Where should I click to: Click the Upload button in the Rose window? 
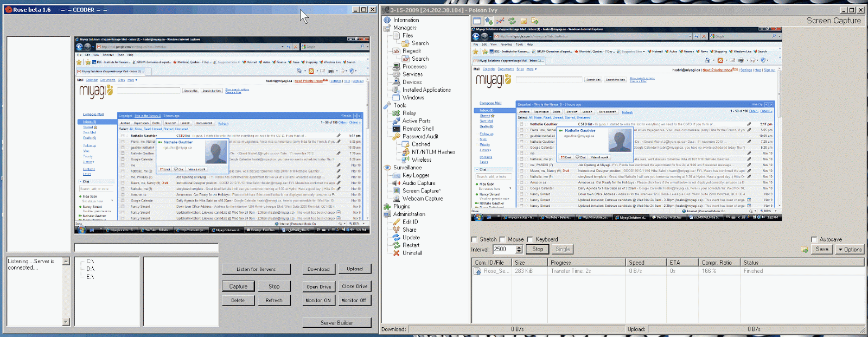pos(355,269)
